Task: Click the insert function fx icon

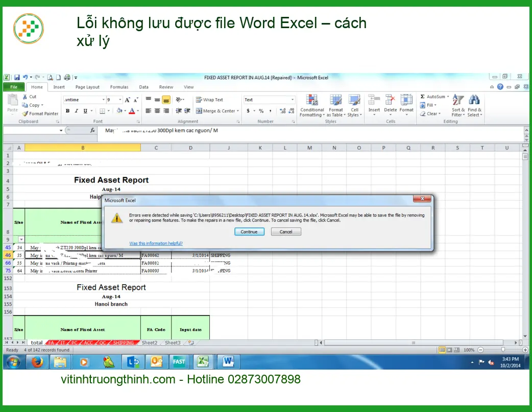Action: pos(92,130)
